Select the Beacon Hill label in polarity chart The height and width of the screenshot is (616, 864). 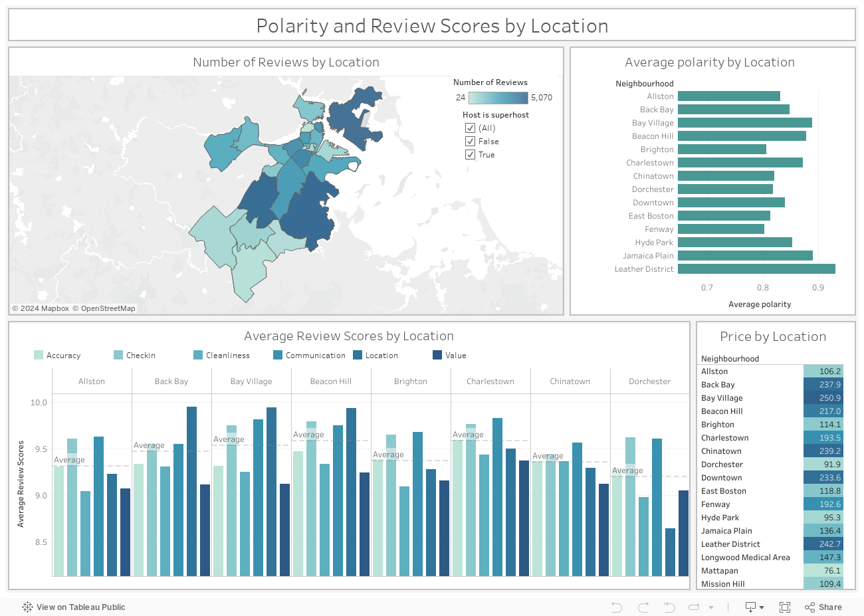tap(653, 136)
